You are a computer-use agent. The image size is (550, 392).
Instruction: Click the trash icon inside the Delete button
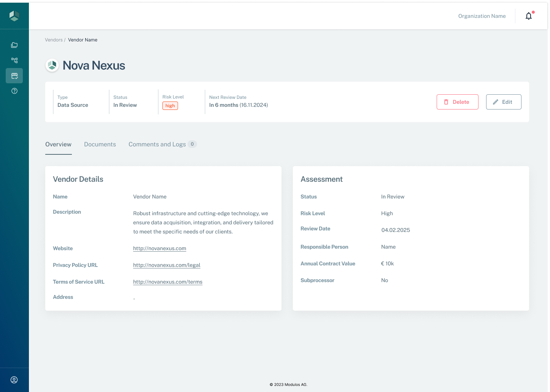tap(446, 102)
